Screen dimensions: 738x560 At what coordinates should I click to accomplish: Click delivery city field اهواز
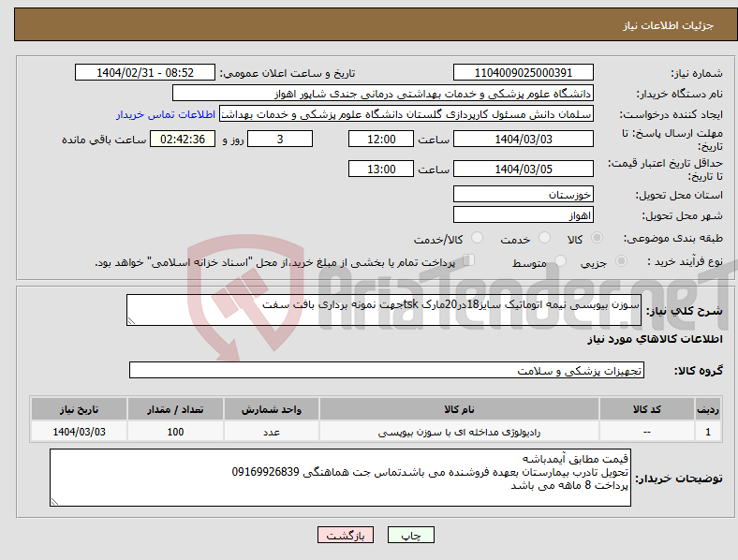[523, 214]
